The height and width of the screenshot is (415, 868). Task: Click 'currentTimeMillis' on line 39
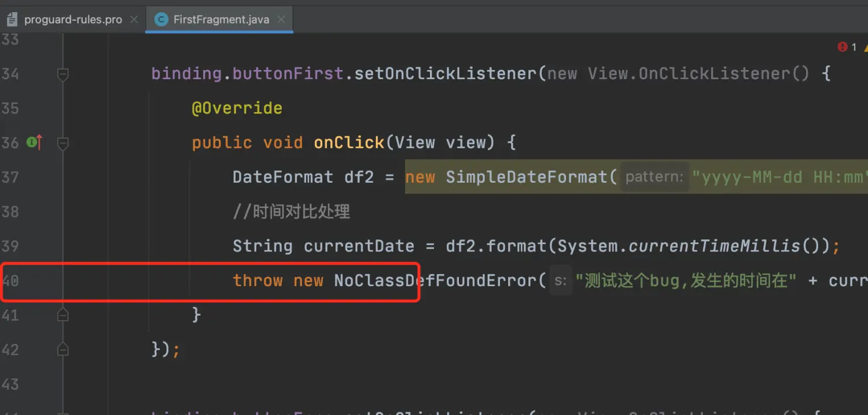point(714,246)
